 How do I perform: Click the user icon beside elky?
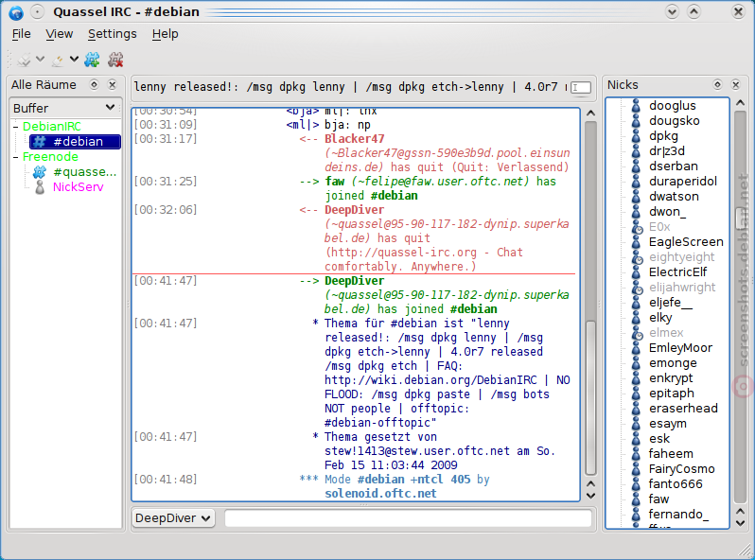(636, 318)
